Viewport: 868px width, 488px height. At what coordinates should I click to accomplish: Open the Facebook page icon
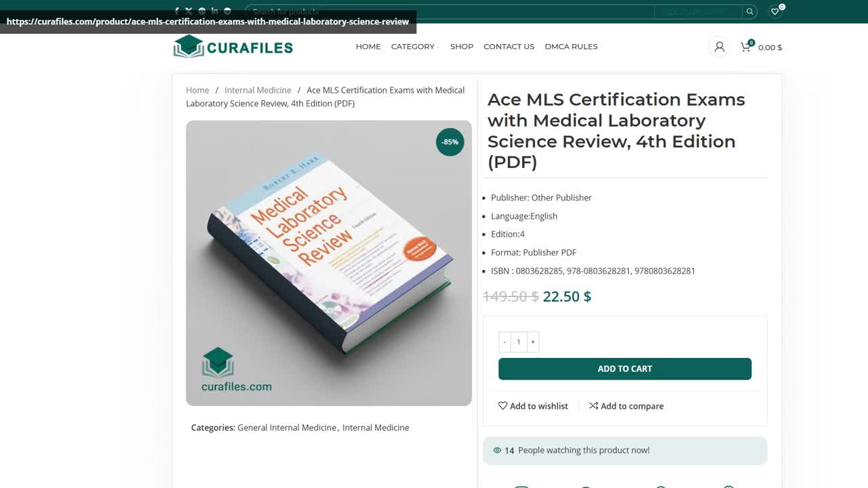click(x=177, y=11)
